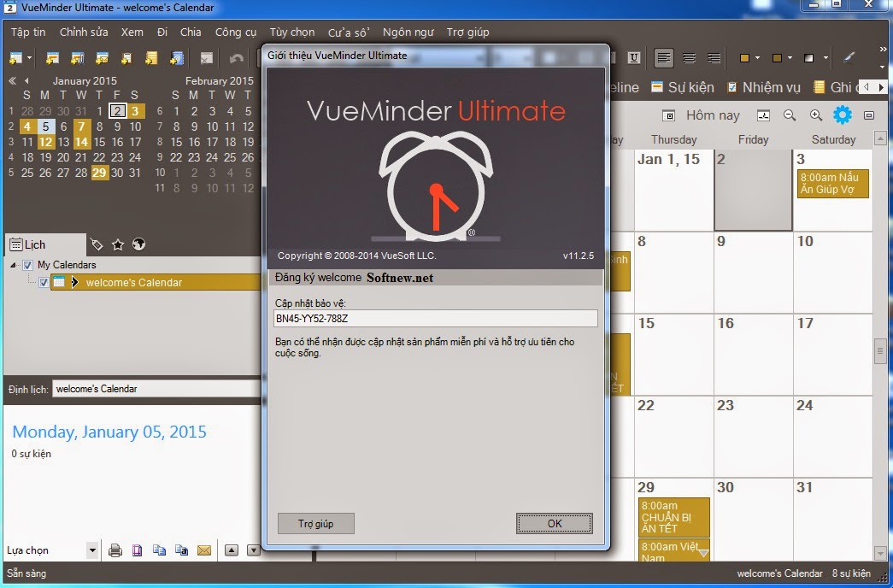The width and height of the screenshot is (893, 588).
Task: Click the gold font color swatch
Action: 744,57
